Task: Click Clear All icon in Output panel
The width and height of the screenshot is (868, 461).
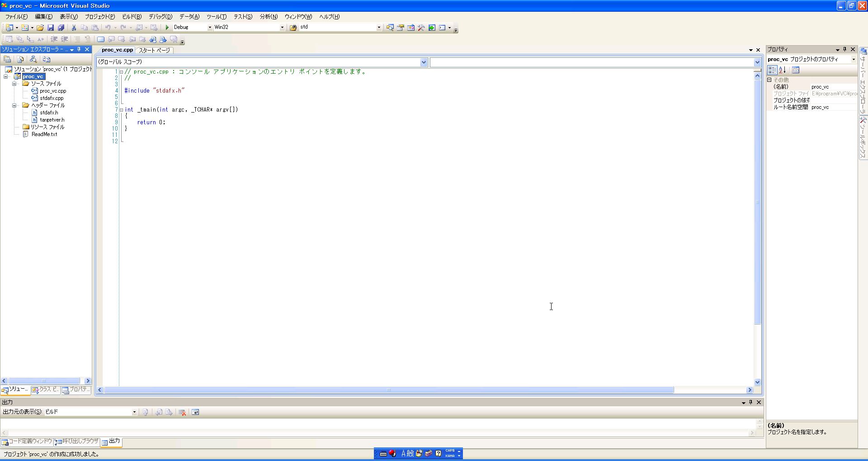Action: [182, 412]
